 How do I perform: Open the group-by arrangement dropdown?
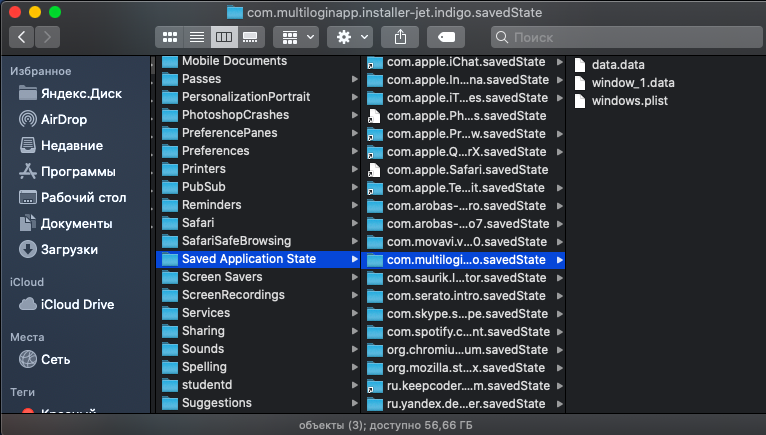click(x=297, y=37)
